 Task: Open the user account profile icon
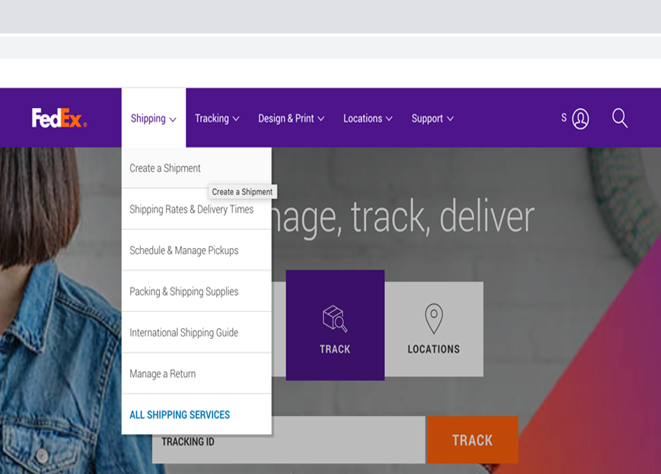(x=580, y=118)
